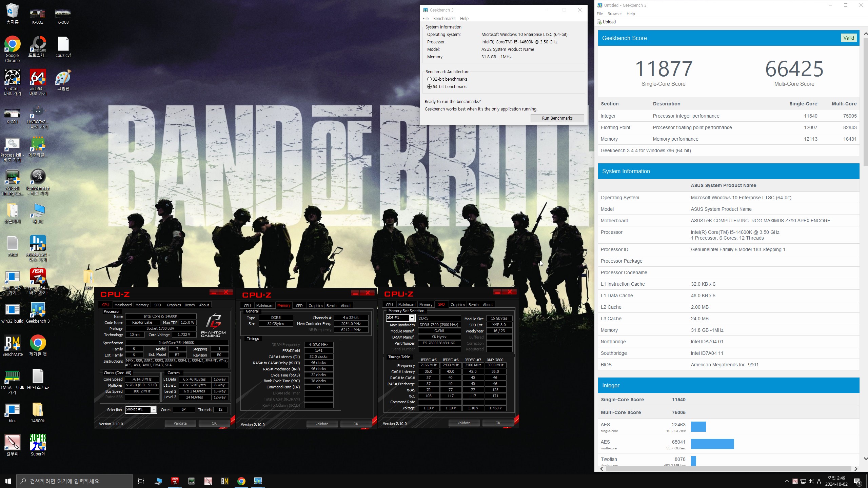Viewport: 868px width, 488px height.
Task: Open the Benchmarks menu
Action: click(x=444, y=19)
